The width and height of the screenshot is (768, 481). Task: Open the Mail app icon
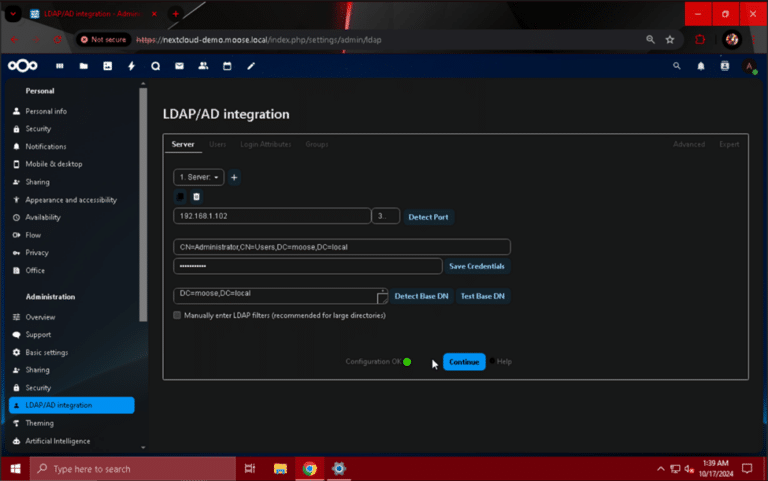[x=179, y=66]
